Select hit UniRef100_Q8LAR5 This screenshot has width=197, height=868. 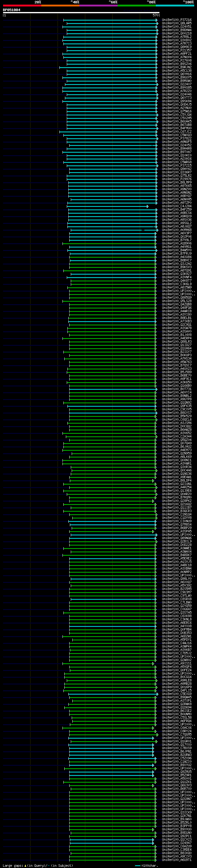coord(177,23)
